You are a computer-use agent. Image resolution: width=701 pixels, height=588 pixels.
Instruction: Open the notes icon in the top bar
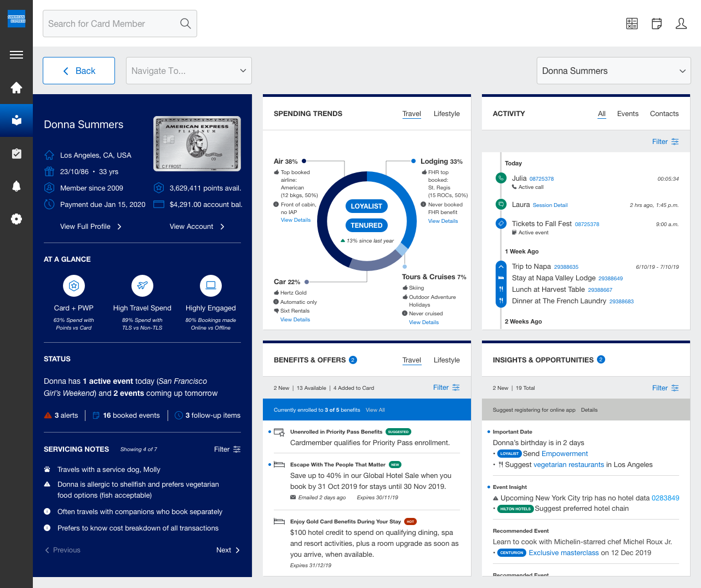click(x=657, y=24)
